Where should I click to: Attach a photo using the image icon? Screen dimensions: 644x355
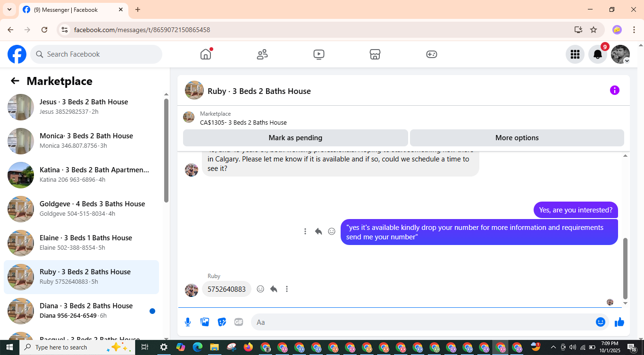point(205,322)
